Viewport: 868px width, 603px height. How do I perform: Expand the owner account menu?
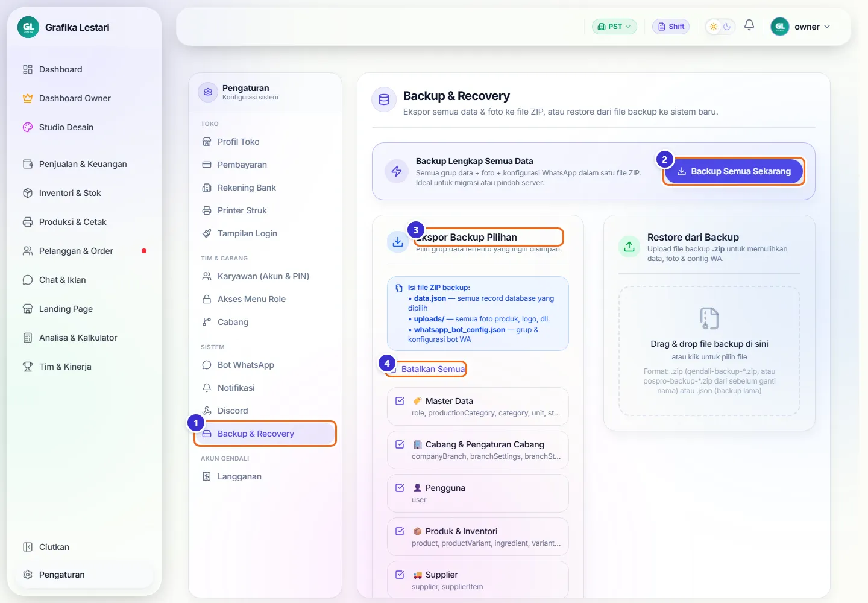tap(801, 27)
